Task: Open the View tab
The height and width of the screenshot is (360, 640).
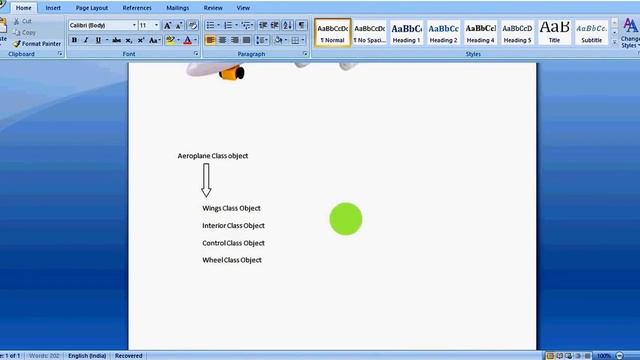Action: tap(243, 8)
